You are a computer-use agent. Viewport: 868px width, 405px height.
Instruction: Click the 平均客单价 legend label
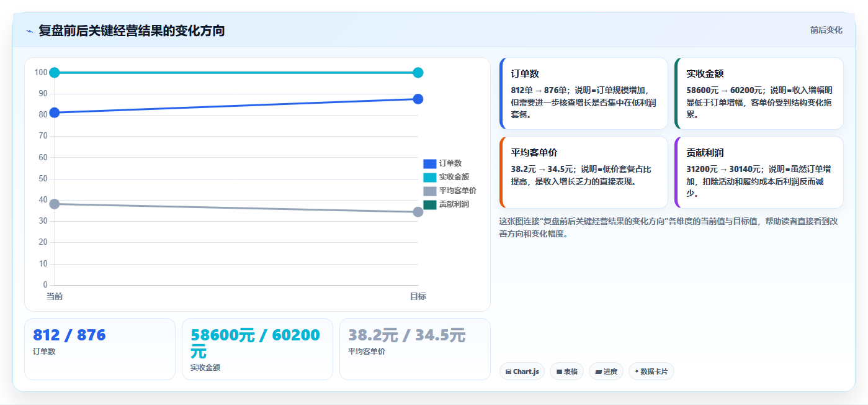(458, 191)
